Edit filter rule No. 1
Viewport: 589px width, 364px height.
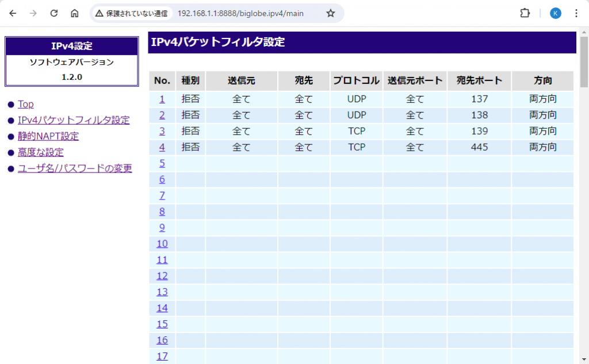(x=162, y=99)
